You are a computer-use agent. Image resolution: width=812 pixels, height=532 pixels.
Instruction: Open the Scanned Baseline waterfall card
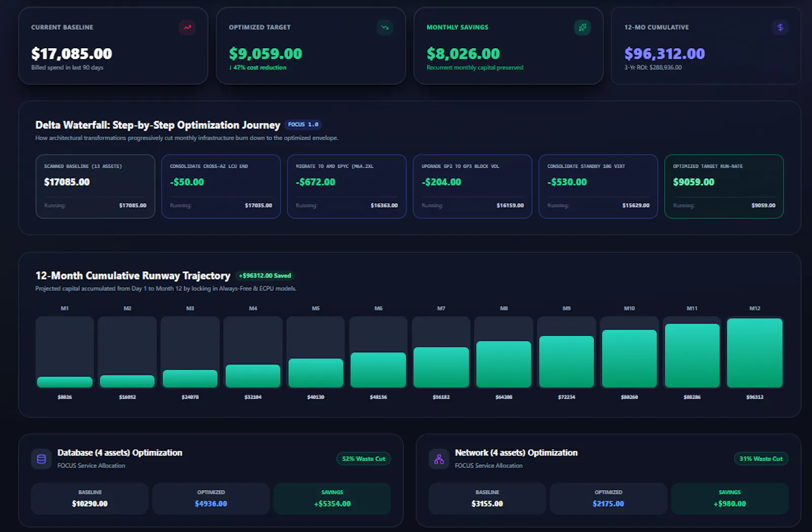[x=95, y=187]
